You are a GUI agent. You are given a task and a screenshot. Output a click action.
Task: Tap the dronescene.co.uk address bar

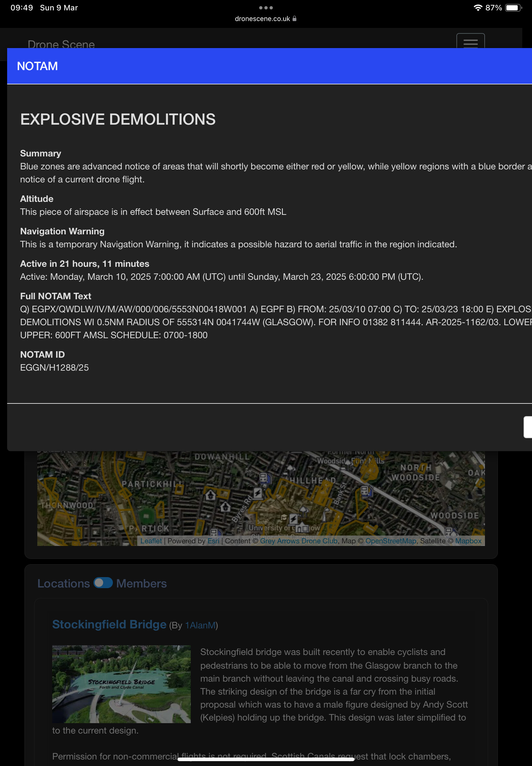tap(263, 19)
